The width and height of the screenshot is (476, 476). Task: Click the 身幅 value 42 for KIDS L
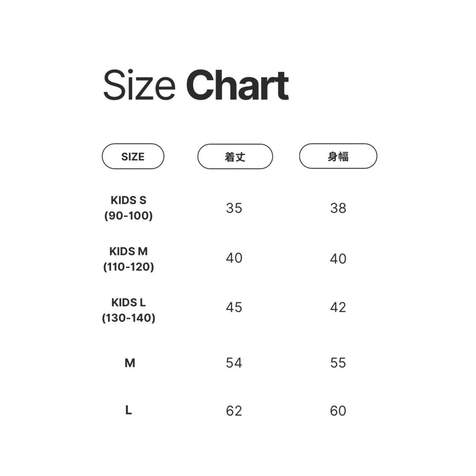(338, 307)
